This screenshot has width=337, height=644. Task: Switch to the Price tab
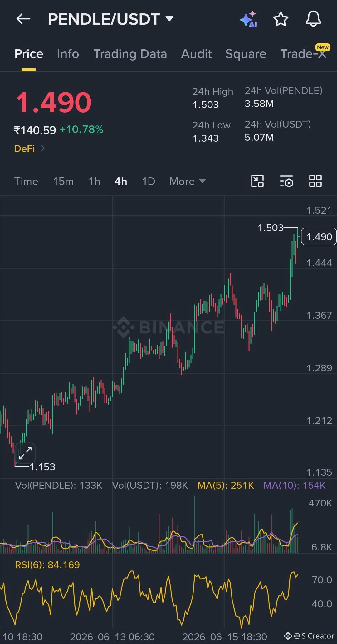point(29,54)
